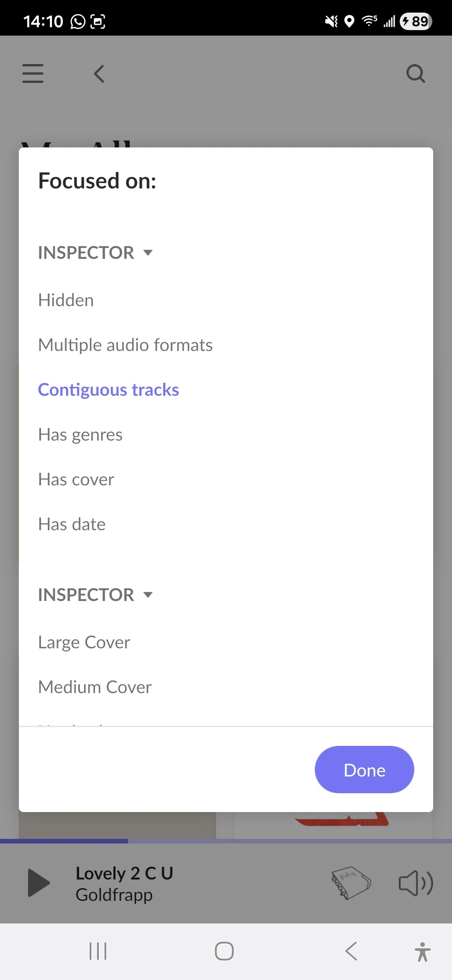
Task: Open the search icon
Action: 415,74
